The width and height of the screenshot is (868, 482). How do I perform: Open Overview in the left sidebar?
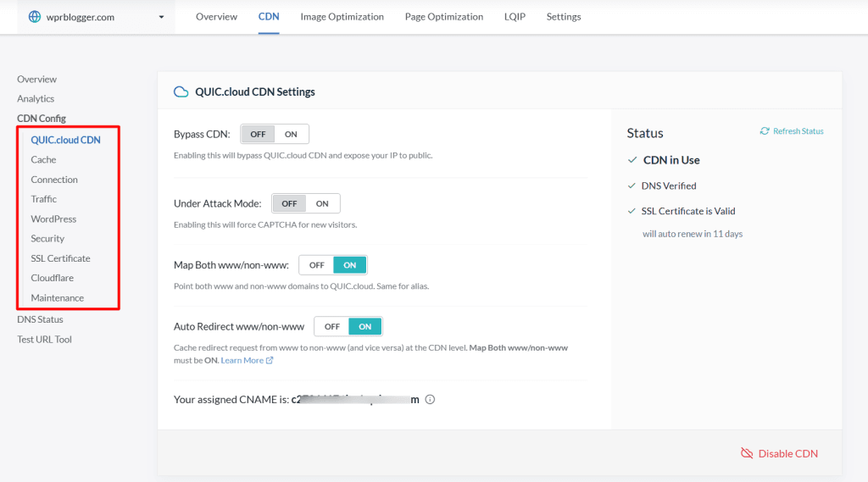pyautogui.click(x=36, y=79)
